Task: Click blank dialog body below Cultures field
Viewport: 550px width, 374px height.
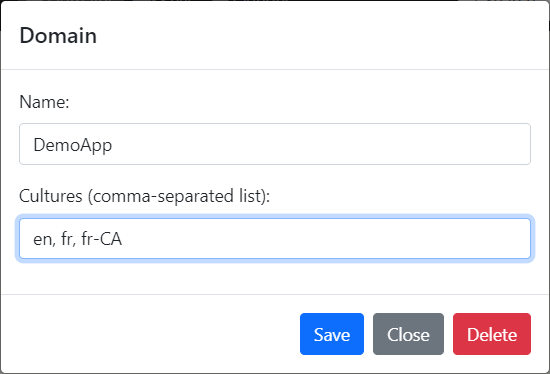Action: [275, 277]
